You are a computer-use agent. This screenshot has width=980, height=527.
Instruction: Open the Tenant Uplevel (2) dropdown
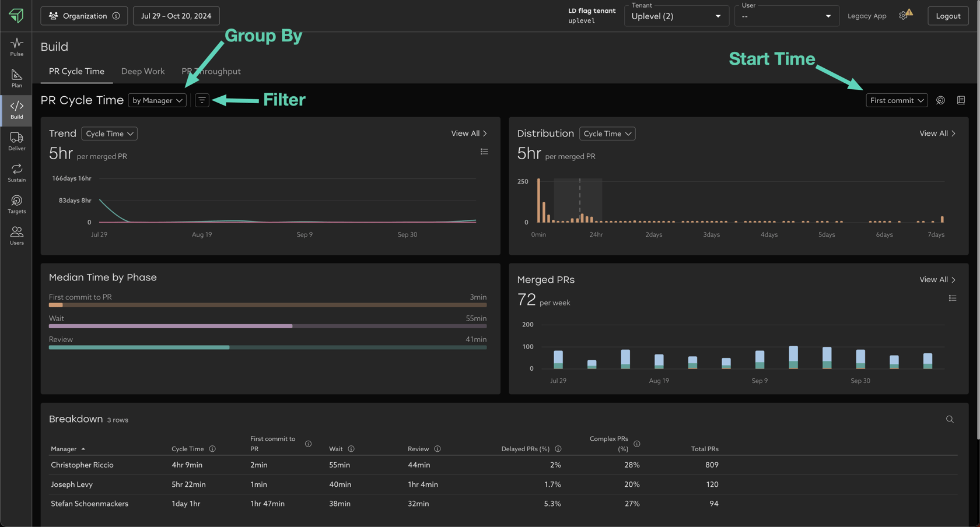675,16
